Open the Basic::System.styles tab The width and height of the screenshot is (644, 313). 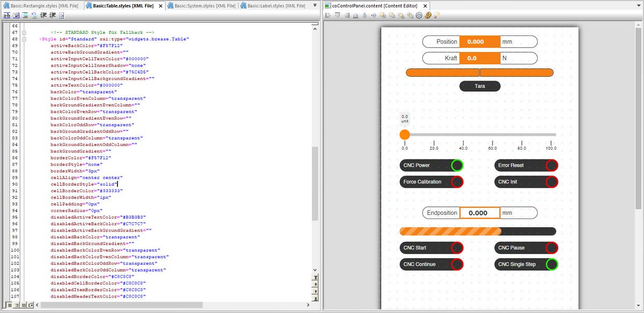click(202, 5)
